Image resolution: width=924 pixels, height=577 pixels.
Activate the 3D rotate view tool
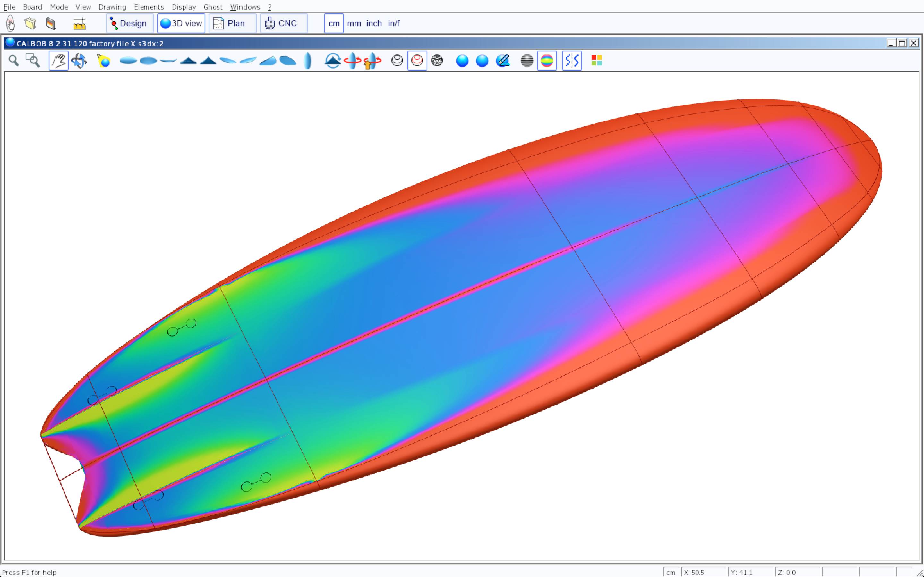coord(79,61)
